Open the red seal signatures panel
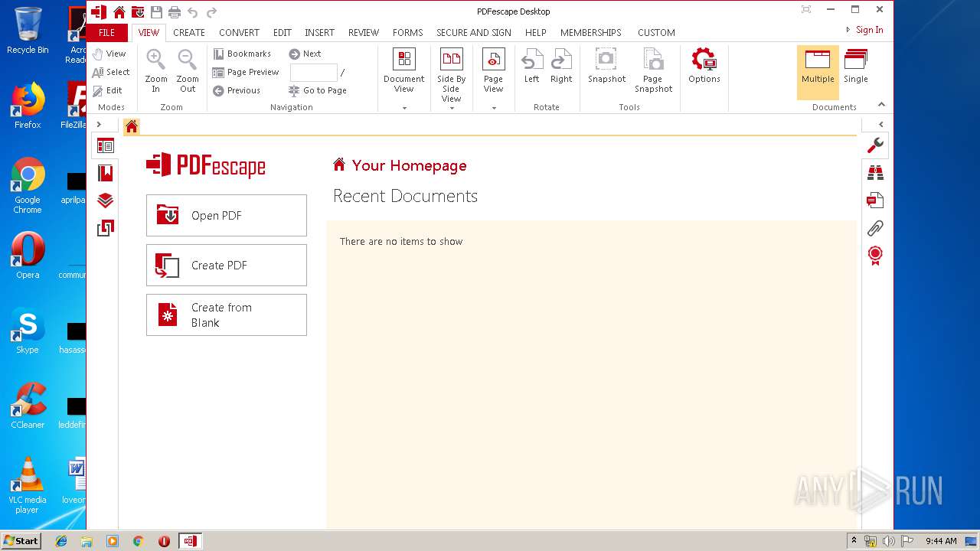This screenshot has height=551, width=980. 875,256
